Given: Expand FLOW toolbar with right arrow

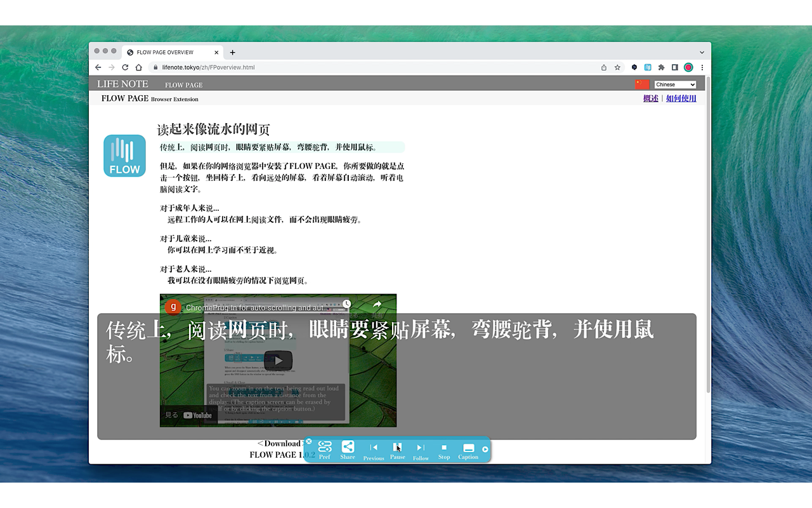Looking at the screenshot, I should click(485, 450).
